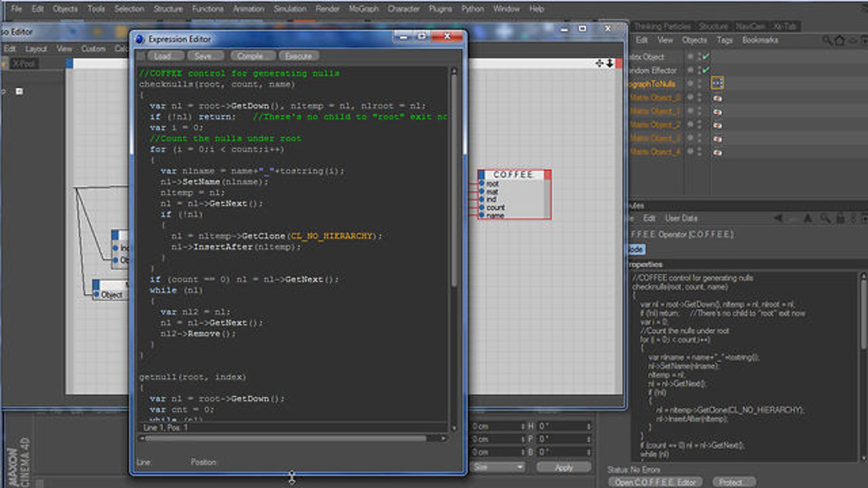Viewport: 868px width, 488px height.
Task: Click the mat input port on COFFEE node
Action: pyautogui.click(x=482, y=191)
